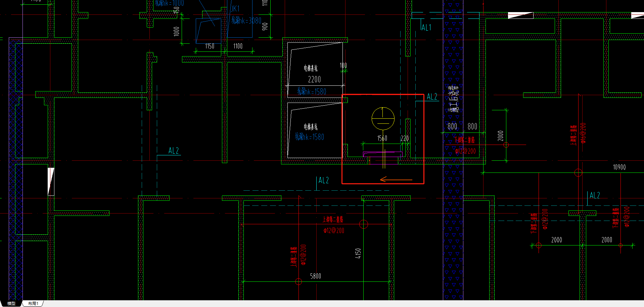The height and width of the screenshot is (307, 644).
Task: Click the vertical 1000 dimension
Action: click(x=176, y=31)
